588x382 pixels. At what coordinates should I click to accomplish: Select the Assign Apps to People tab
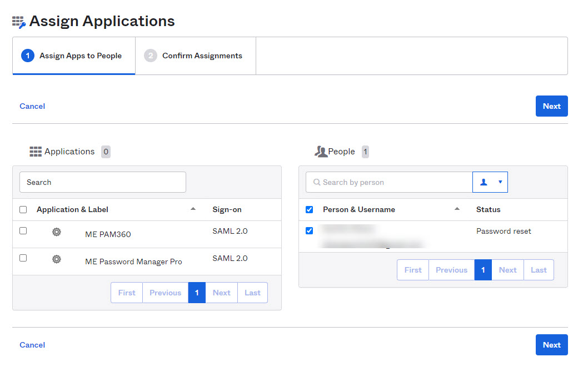[74, 56]
